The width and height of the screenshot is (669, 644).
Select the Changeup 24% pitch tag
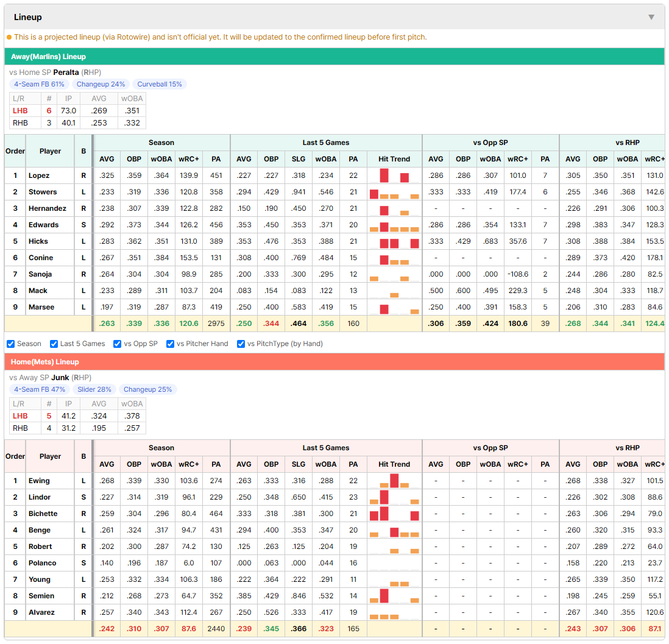pyautogui.click(x=101, y=84)
